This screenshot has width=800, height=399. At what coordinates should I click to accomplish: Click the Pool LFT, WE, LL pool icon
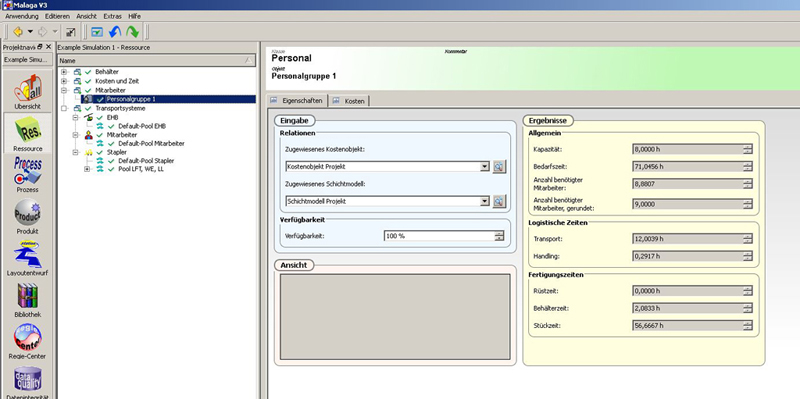pos(100,169)
